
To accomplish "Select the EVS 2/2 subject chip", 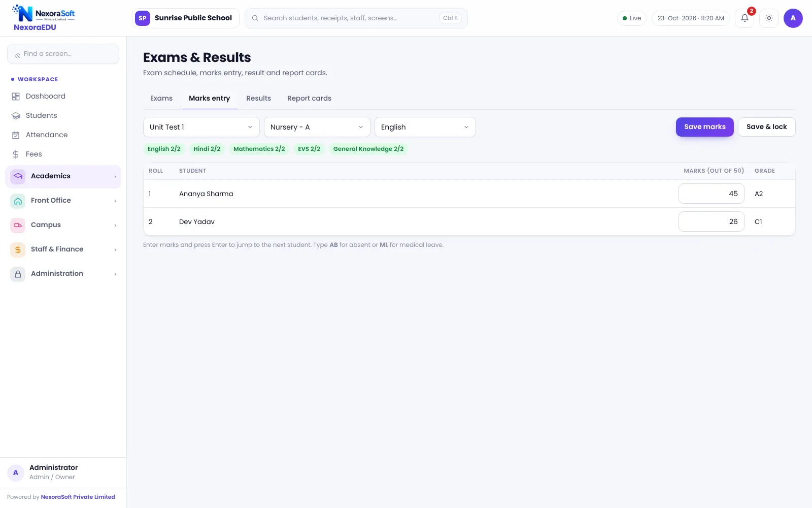I will pos(309,149).
